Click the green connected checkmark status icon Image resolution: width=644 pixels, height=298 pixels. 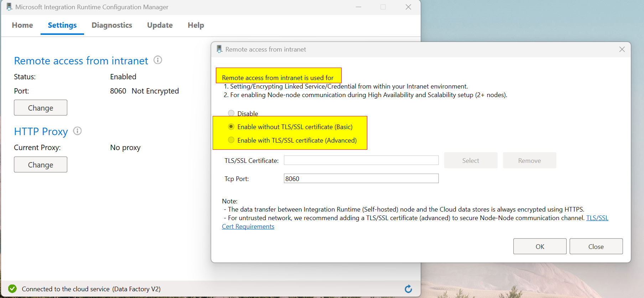pos(12,289)
